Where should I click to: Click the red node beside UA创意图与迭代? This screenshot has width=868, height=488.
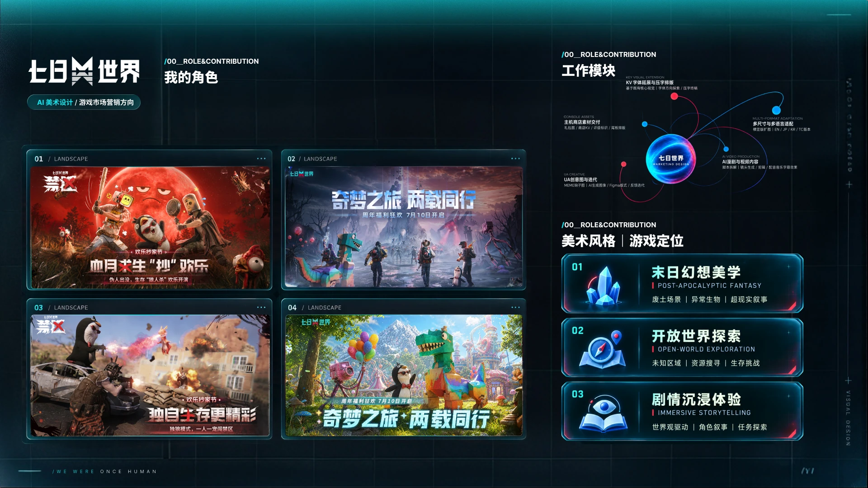tap(623, 164)
